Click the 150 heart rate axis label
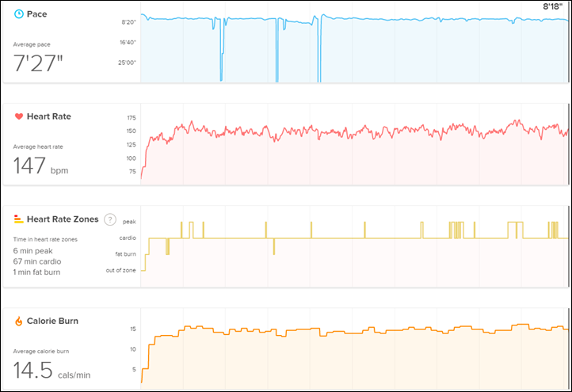 click(x=132, y=131)
